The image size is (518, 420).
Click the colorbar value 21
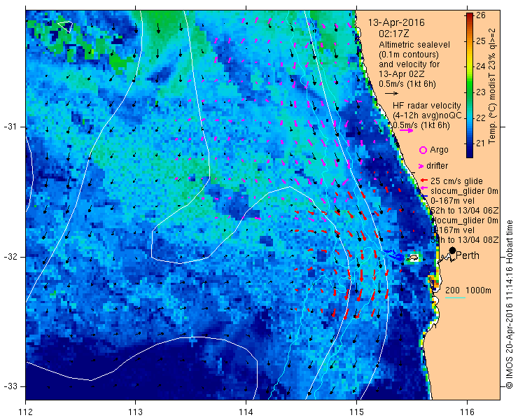(x=481, y=143)
